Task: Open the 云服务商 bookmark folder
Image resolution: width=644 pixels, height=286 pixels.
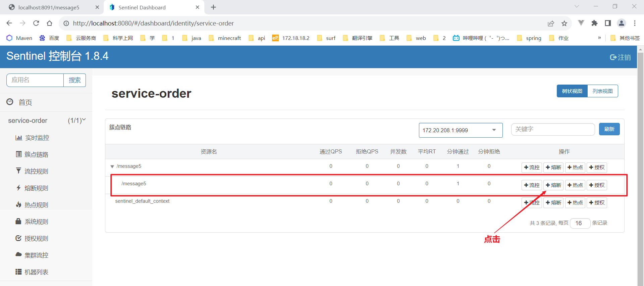Action: (x=82, y=38)
